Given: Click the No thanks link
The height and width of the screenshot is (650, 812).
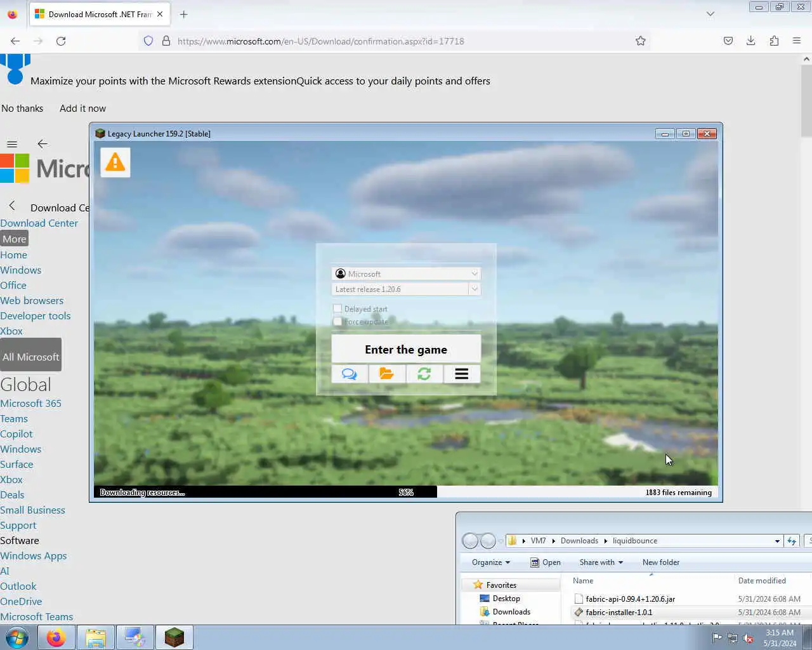Looking at the screenshot, I should click(x=22, y=109).
